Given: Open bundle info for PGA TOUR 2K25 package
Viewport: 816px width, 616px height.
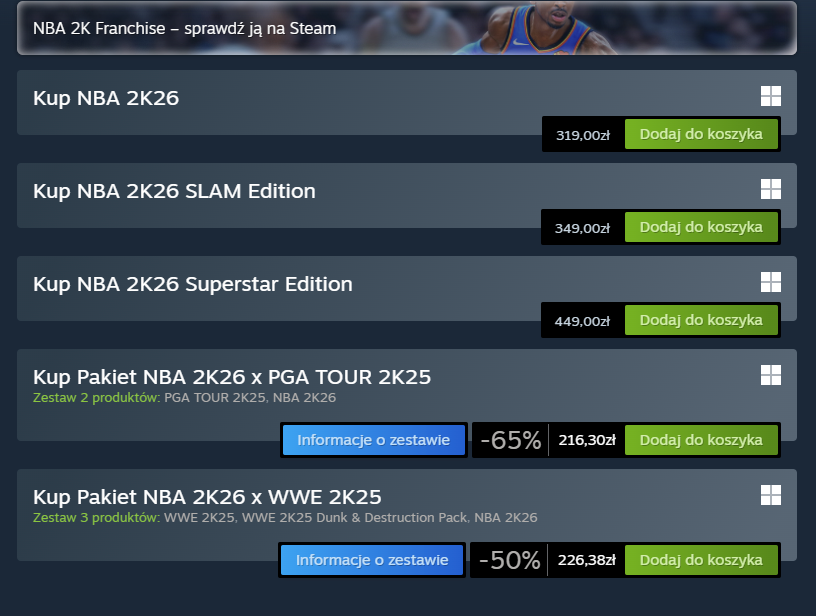Looking at the screenshot, I should pyautogui.click(x=374, y=440).
